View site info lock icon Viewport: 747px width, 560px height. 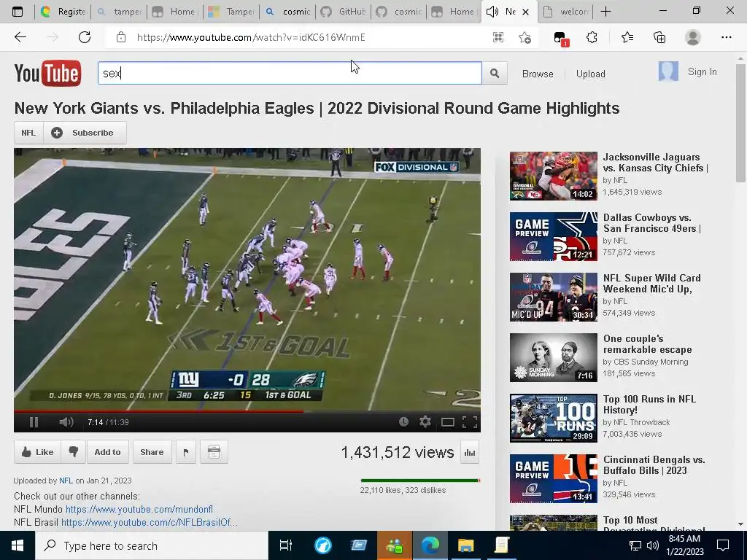tap(121, 37)
